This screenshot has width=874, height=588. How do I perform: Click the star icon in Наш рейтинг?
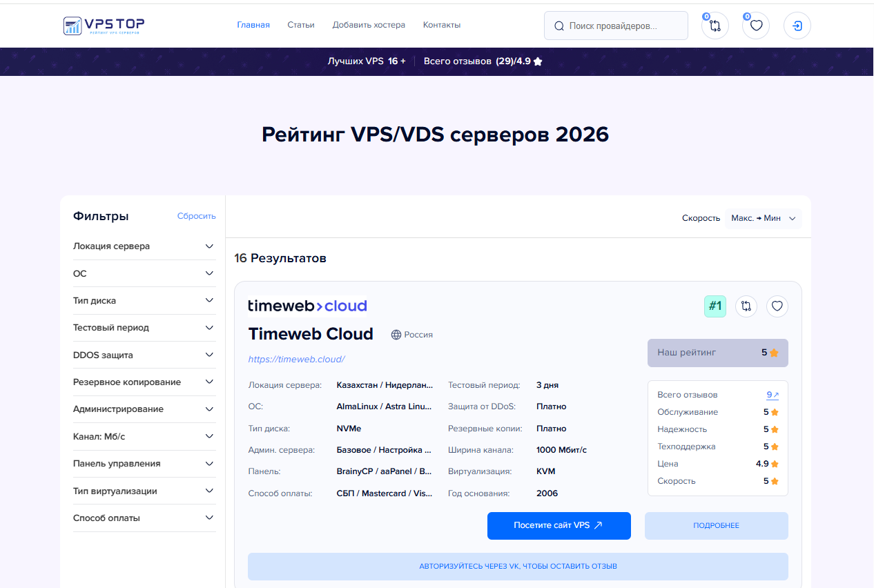pyautogui.click(x=774, y=353)
